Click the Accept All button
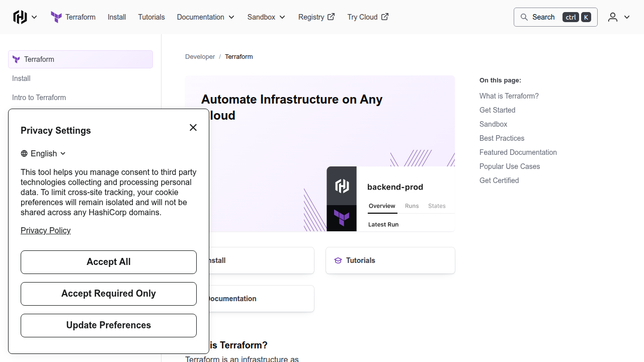The width and height of the screenshot is (644, 362). click(x=109, y=262)
